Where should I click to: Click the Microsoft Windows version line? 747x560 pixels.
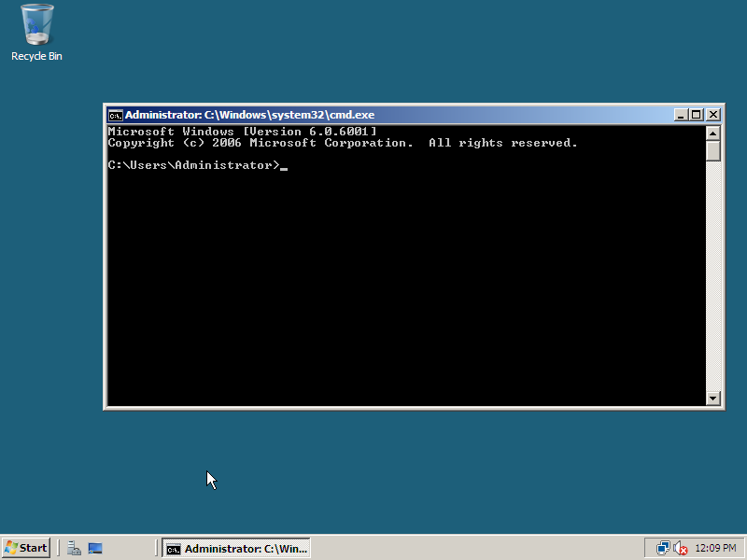[243, 133]
